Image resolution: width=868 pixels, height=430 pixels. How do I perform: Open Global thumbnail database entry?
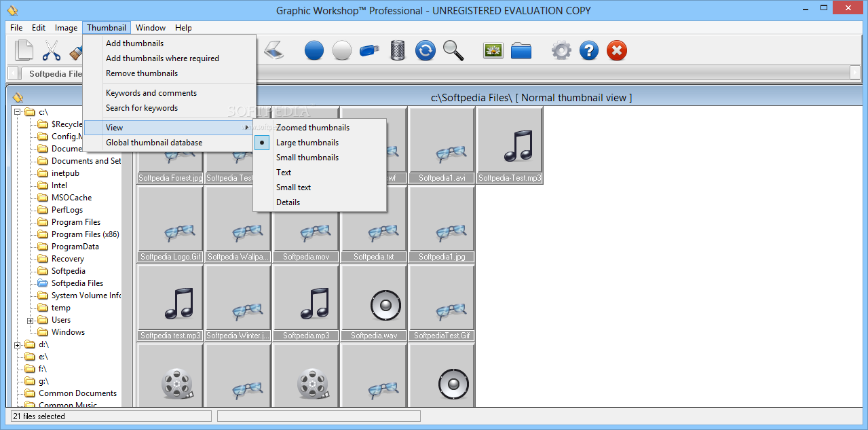pyautogui.click(x=169, y=143)
